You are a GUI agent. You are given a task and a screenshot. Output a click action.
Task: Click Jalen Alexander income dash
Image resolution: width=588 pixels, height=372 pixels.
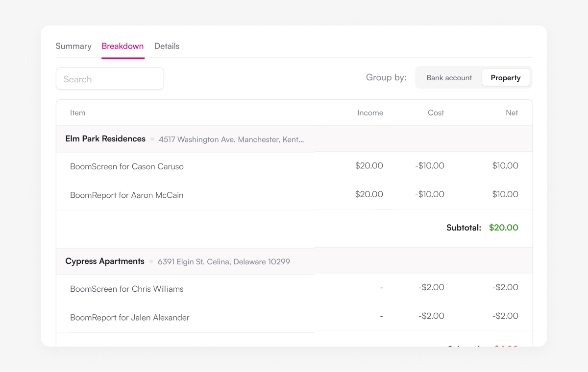pyautogui.click(x=381, y=316)
